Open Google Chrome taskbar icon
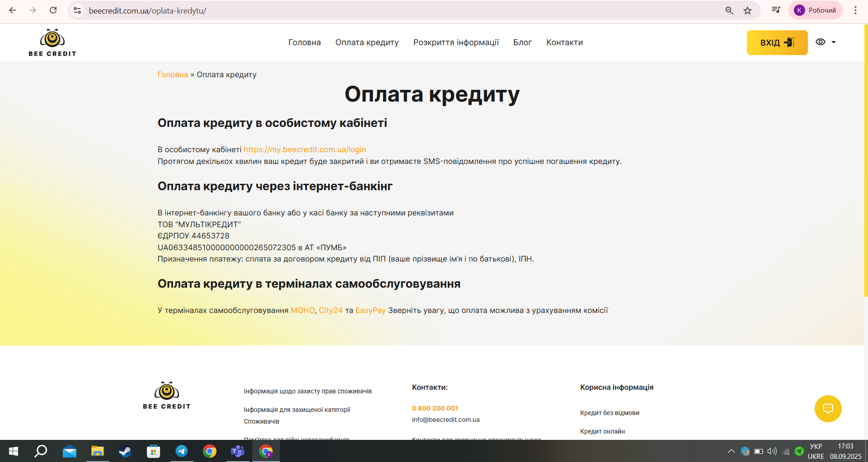 (210, 451)
